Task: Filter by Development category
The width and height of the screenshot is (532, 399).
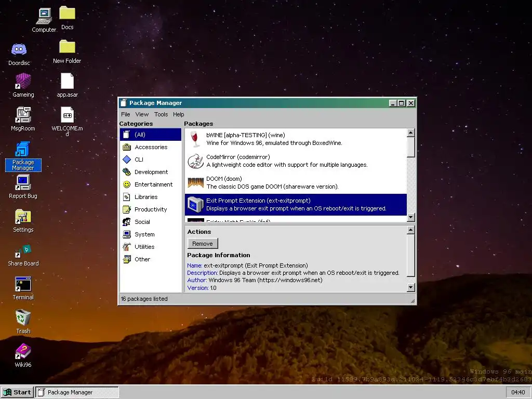Action: (151, 172)
